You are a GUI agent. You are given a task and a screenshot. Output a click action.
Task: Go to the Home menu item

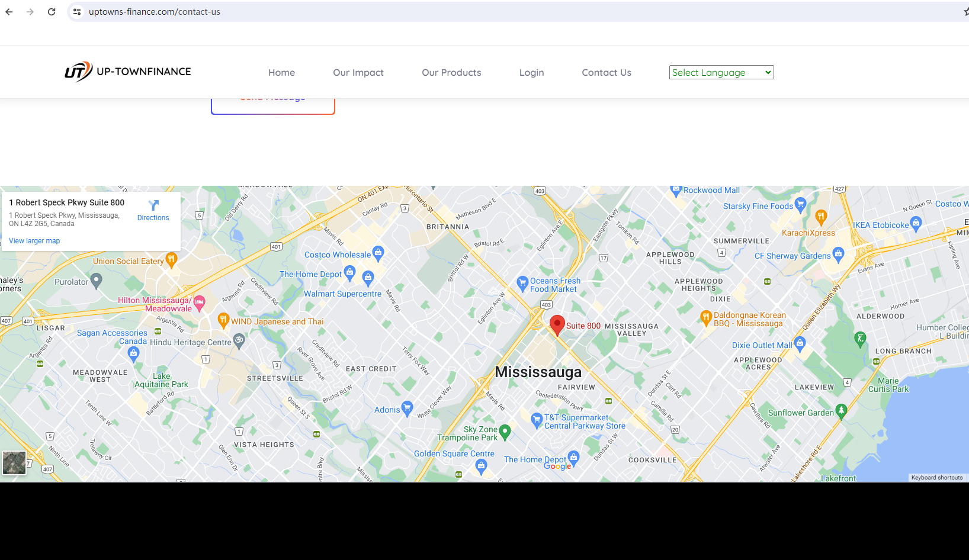[x=281, y=72]
